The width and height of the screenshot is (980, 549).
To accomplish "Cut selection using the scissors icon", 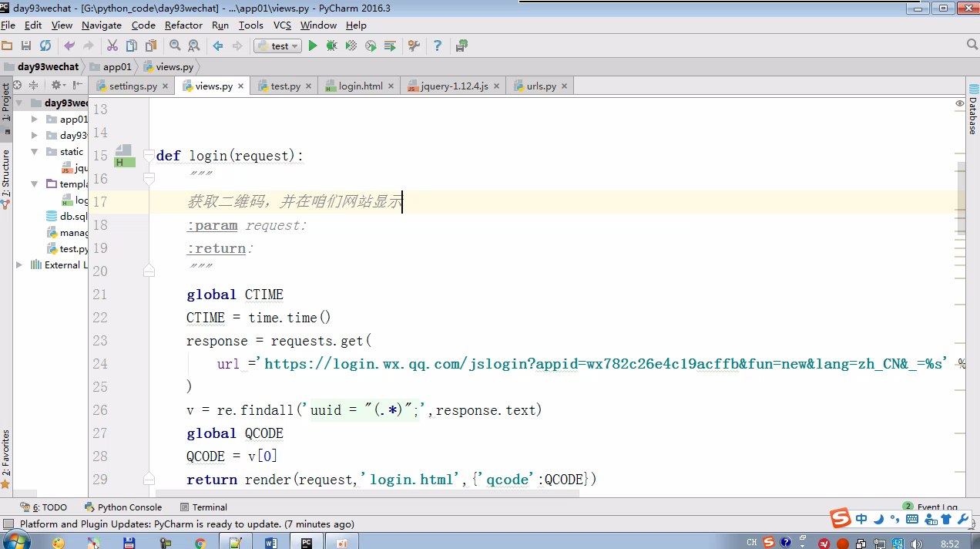I will pos(112,46).
